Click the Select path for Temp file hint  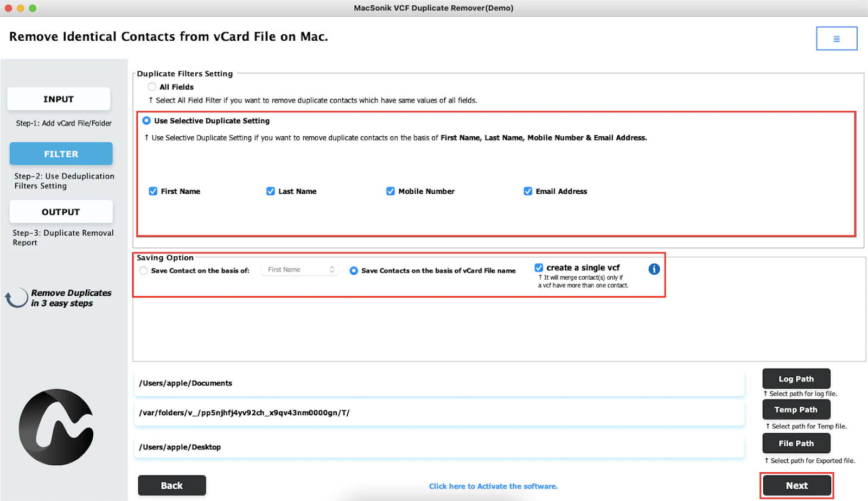[x=806, y=427]
